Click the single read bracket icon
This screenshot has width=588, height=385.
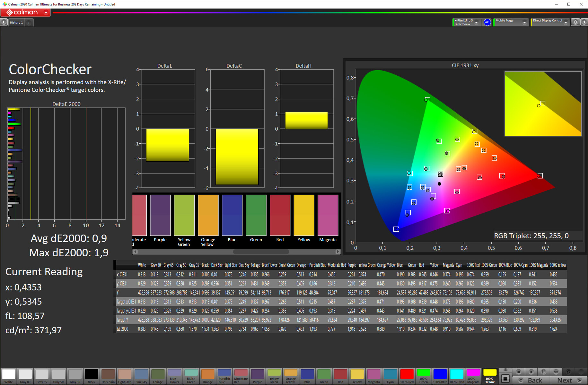click(543, 372)
